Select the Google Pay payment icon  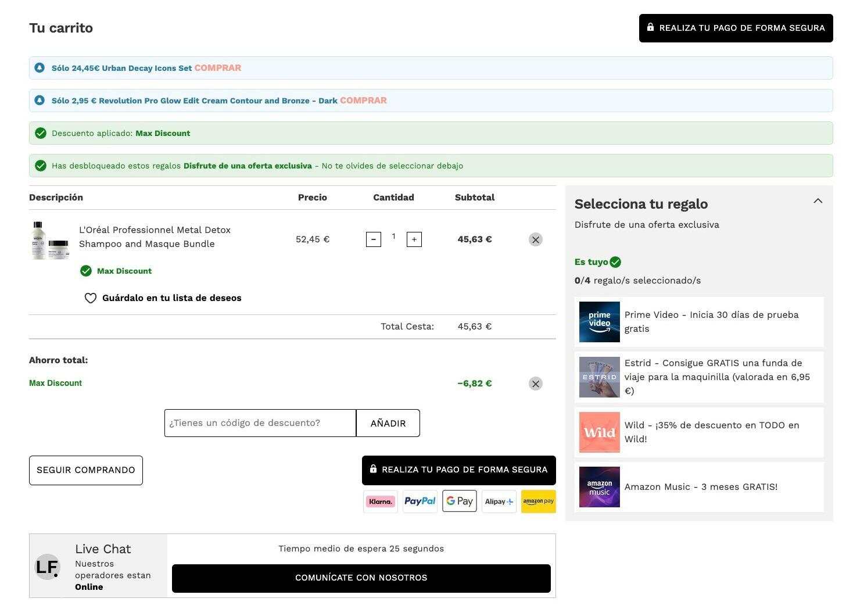pyautogui.click(x=460, y=502)
